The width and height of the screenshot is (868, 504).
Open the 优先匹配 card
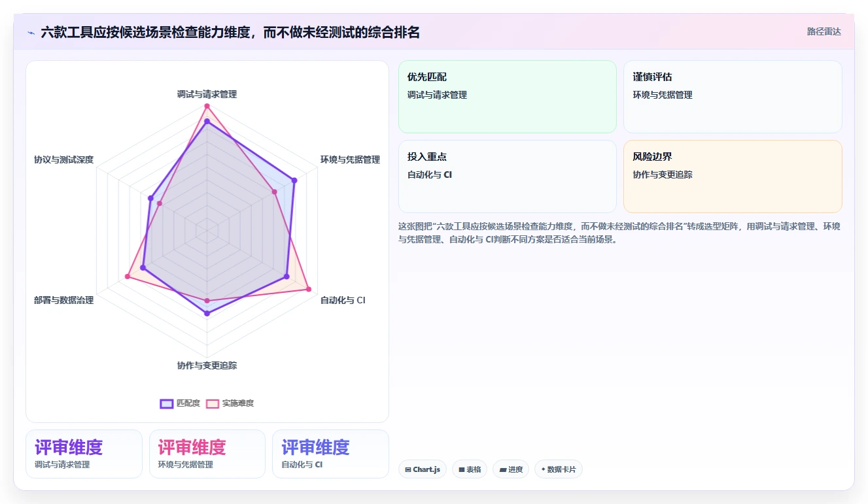pyautogui.click(x=508, y=97)
